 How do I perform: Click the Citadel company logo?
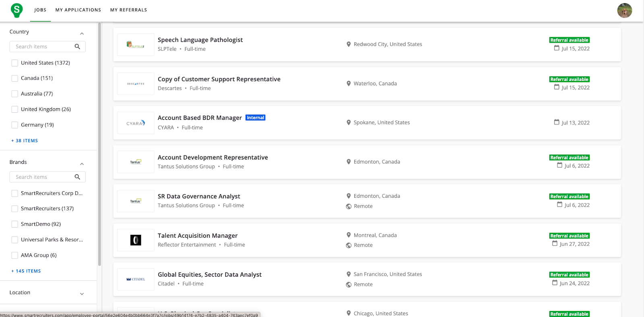click(x=136, y=279)
